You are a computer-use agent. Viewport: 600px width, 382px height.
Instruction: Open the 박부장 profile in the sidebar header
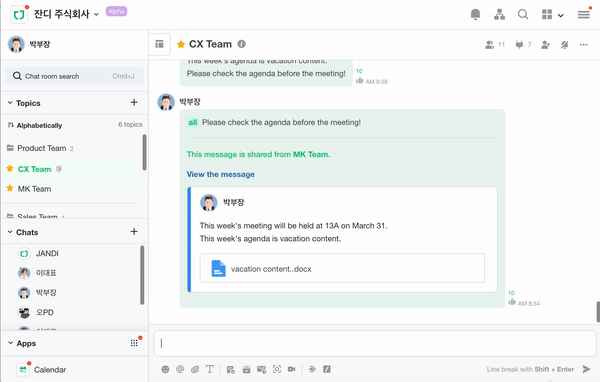29,44
